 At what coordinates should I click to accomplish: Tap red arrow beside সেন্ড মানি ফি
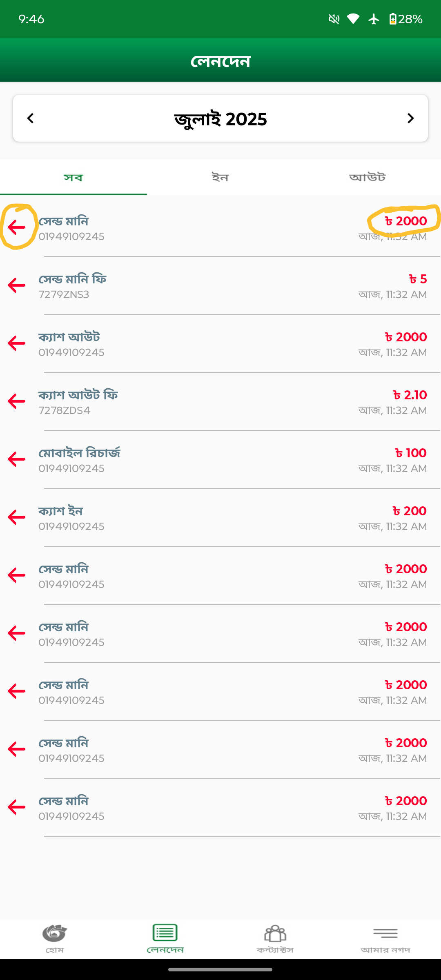(17, 285)
